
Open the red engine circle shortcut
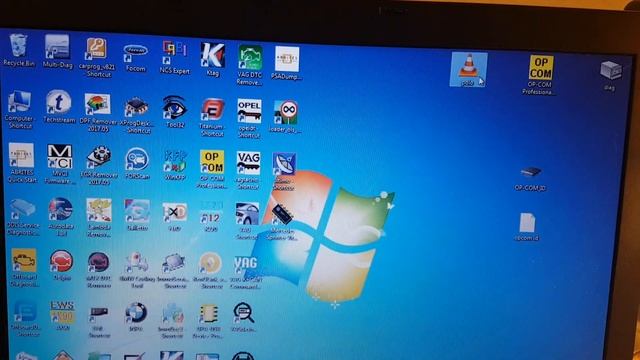[62, 261]
